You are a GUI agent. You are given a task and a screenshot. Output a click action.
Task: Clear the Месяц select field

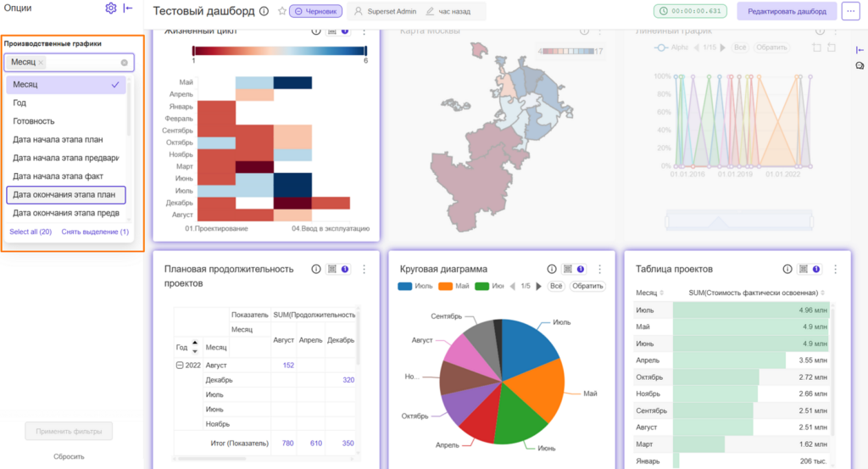pyautogui.click(x=124, y=63)
